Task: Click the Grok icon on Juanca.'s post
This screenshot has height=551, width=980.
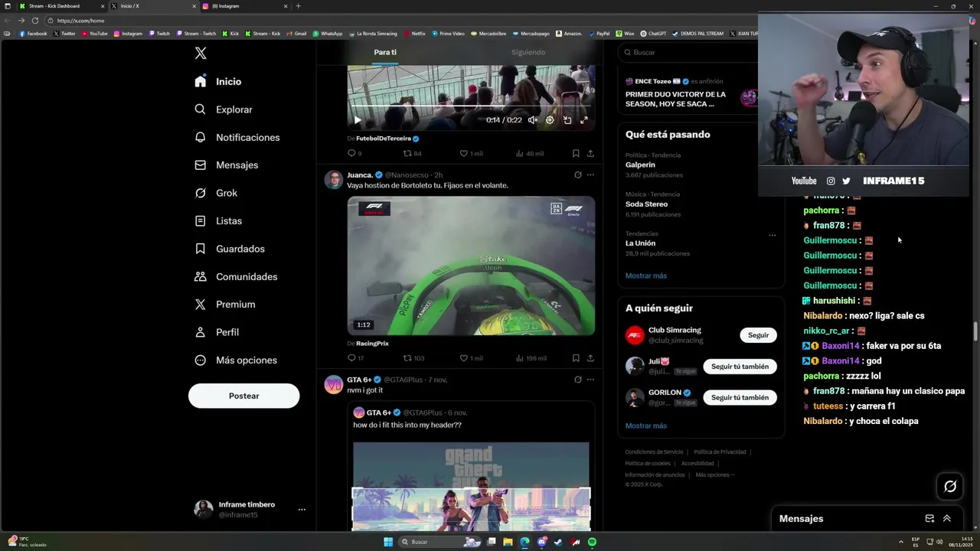Action: [x=578, y=174]
